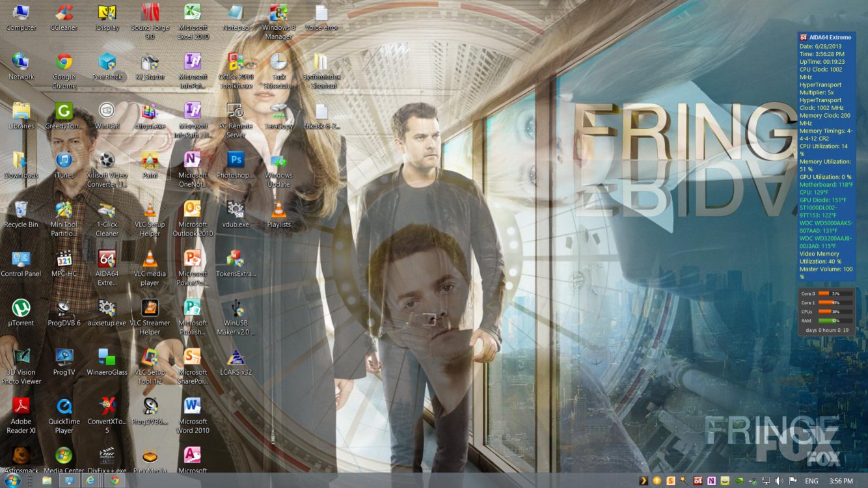Launch µTorrent from the desktop
868x488 pixels.
pyautogui.click(x=21, y=314)
